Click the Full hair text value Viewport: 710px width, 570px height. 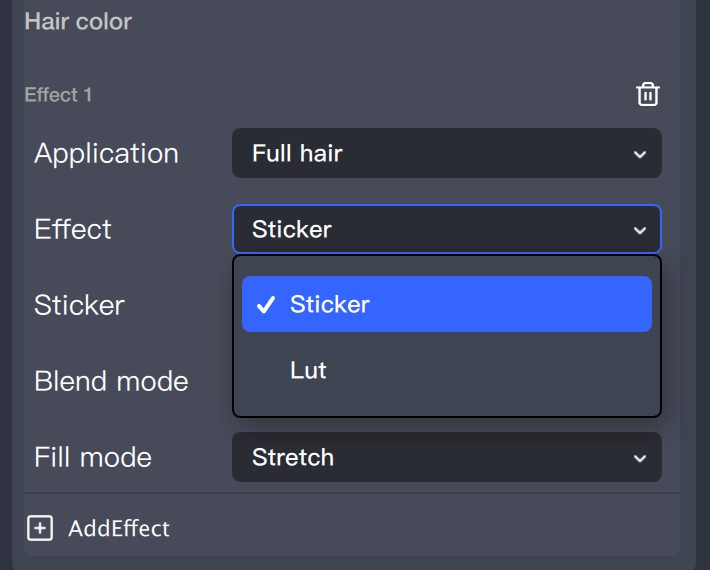tap(297, 153)
